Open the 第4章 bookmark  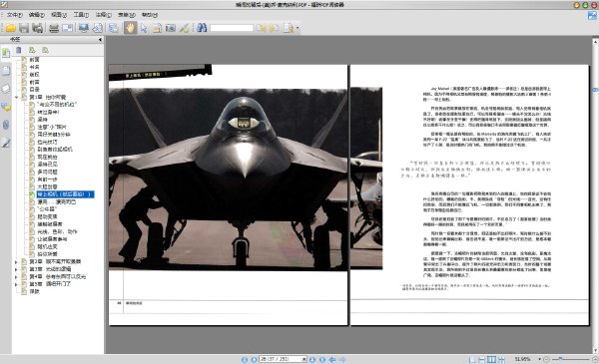57,276
